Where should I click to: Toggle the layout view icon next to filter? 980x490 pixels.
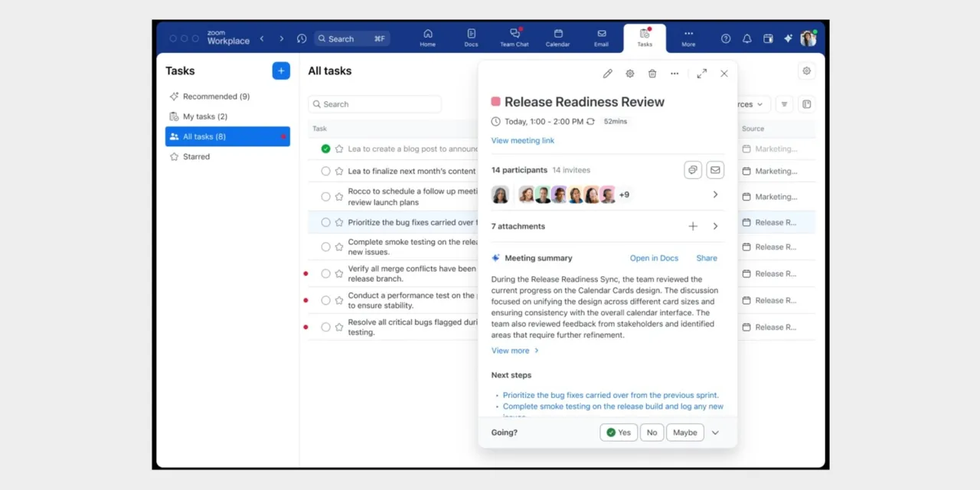click(805, 104)
